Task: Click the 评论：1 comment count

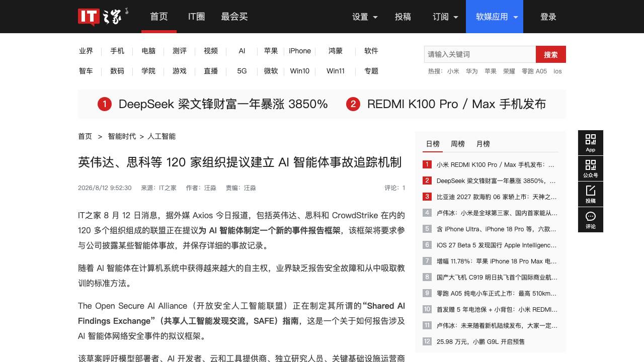Action: (395, 188)
